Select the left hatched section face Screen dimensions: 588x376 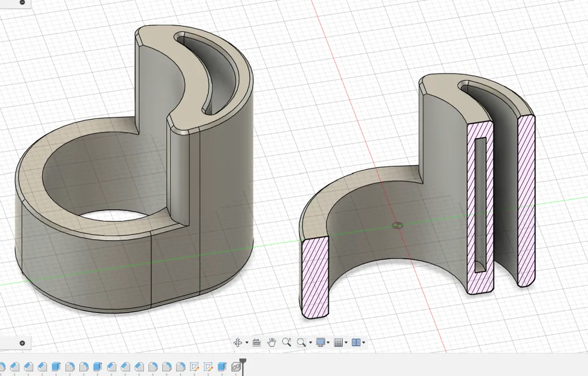tap(315, 277)
